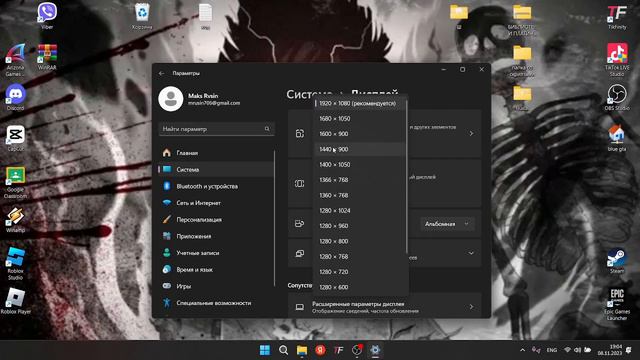Viewport: 640px width, 360px height.
Task: Open the папка со скриптами desktop folder
Action: point(522,61)
